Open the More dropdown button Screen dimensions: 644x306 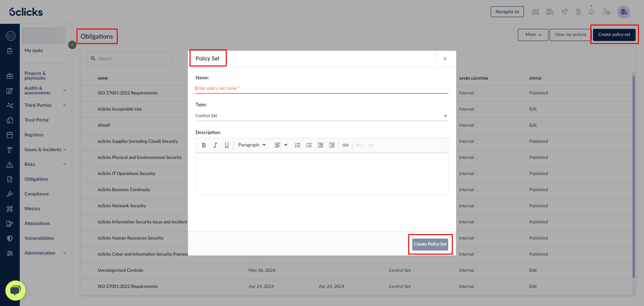point(533,35)
